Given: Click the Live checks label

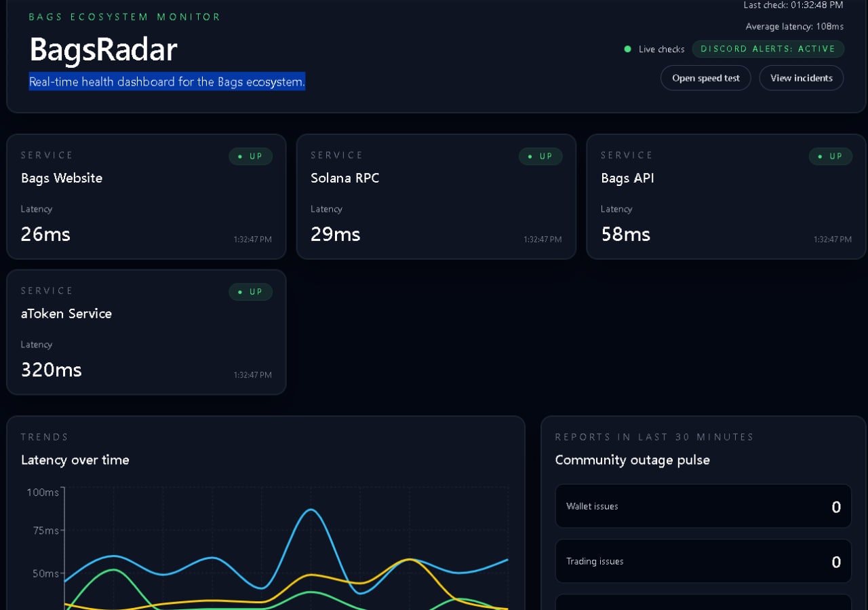Looking at the screenshot, I should pyautogui.click(x=662, y=50).
